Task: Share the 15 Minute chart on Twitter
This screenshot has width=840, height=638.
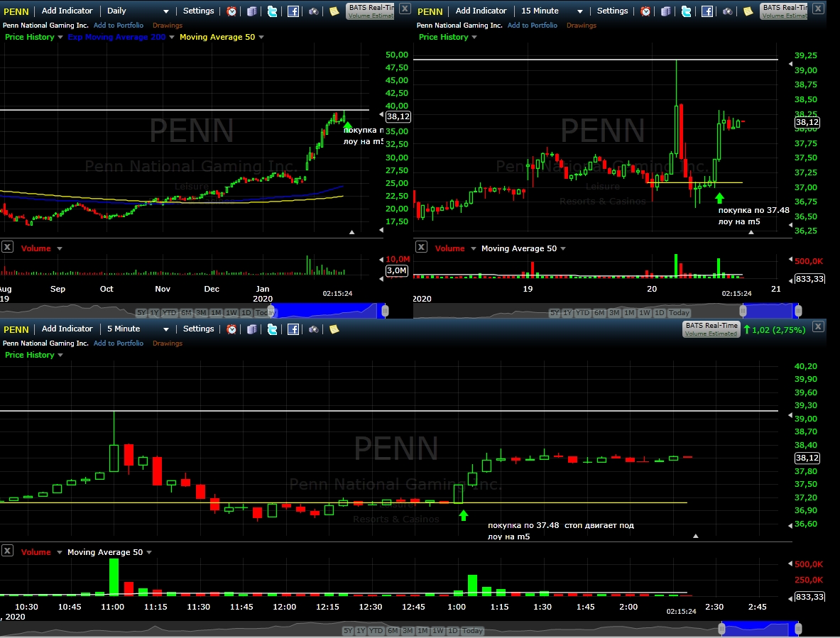Action: tap(686, 11)
